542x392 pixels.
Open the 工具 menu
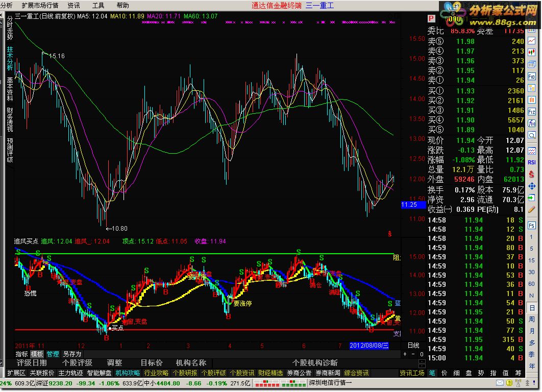[x=98, y=5]
